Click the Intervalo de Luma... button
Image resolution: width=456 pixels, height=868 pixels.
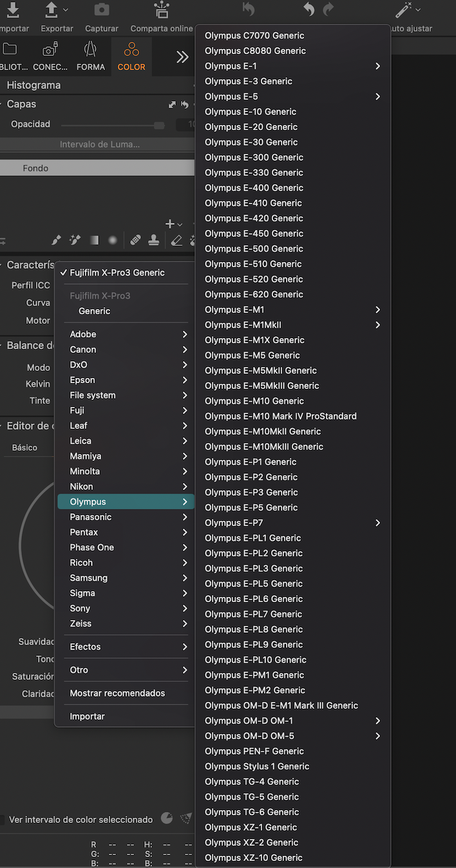click(97, 144)
